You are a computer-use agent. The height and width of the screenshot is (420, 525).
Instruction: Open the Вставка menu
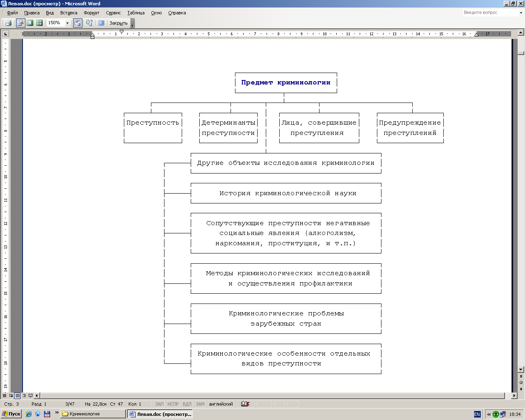pyautogui.click(x=68, y=13)
